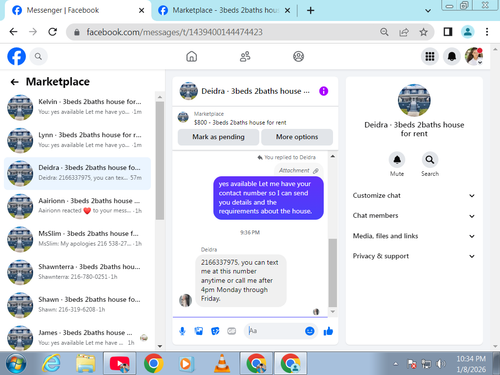Click Mark as pending button
The height and width of the screenshot is (375, 500).
click(218, 137)
